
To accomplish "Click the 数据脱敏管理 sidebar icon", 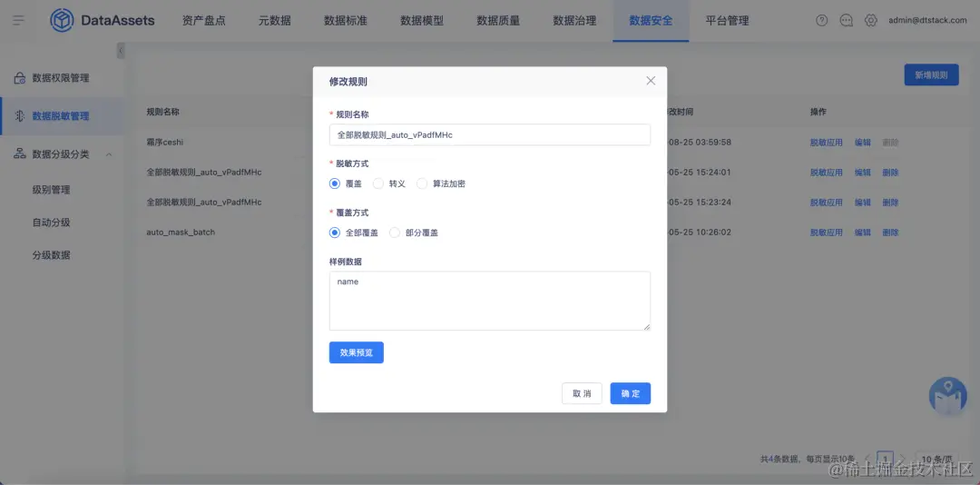I will pos(20,115).
